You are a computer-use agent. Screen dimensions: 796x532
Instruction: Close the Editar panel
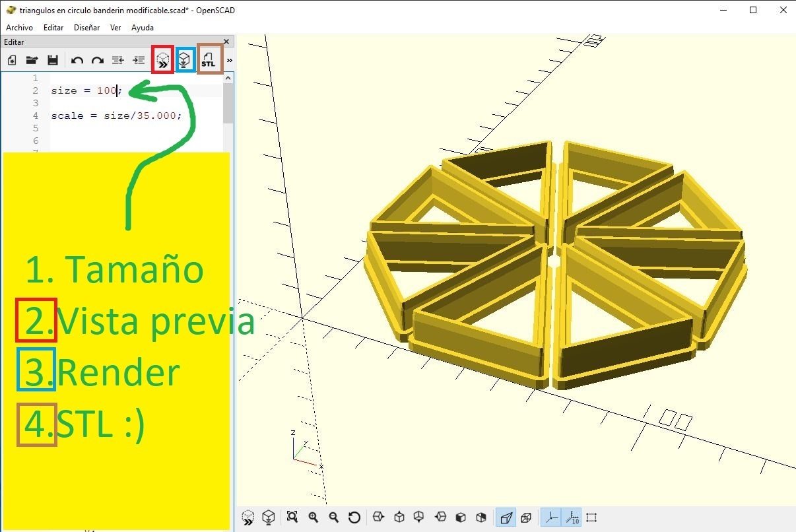227,42
